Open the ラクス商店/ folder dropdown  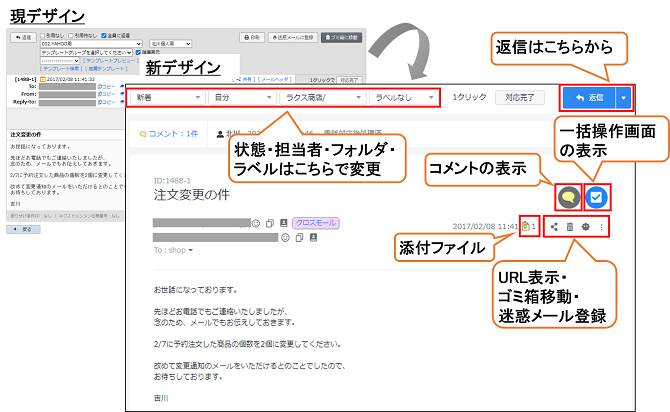point(323,97)
